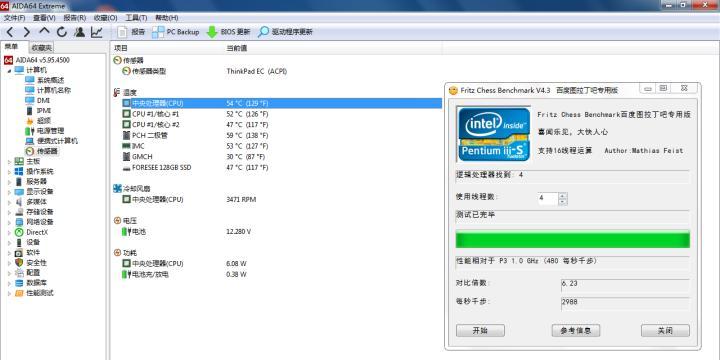Click the refresh toolbar icon
The width and height of the screenshot is (720, 360).
(x=62, y=32)
